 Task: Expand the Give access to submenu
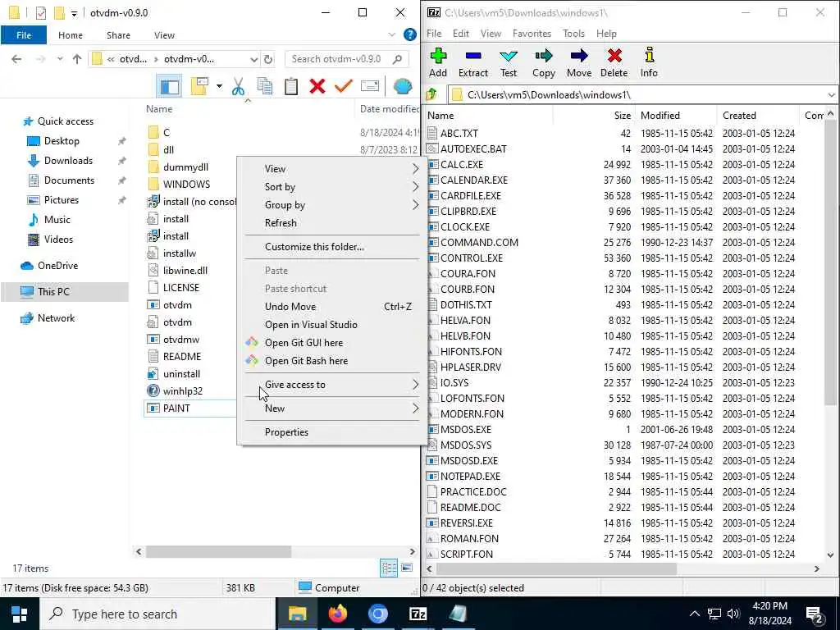(332, 385)
